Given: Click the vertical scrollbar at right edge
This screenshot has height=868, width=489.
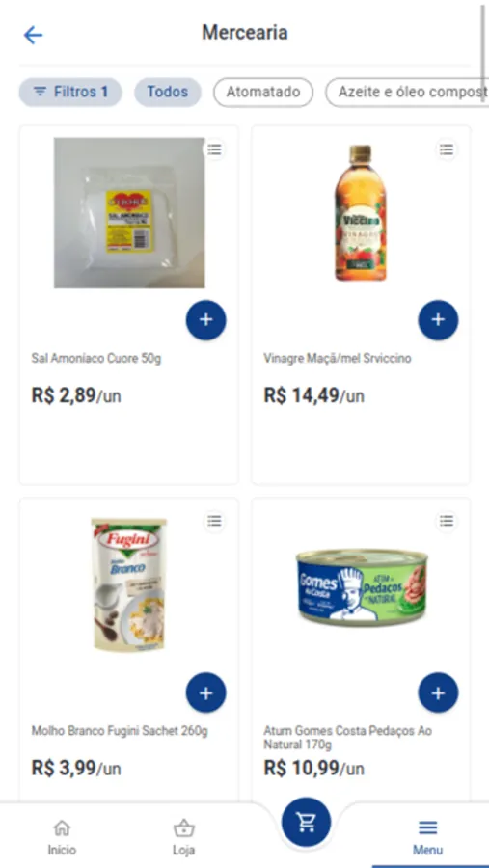Looking at the screenshot, I should click(x=485, y=53).
